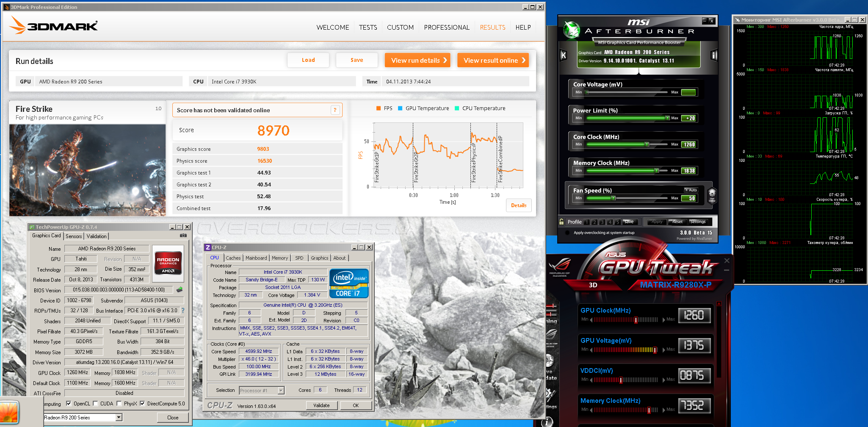Click the MSI Afterburner jet logo icon
This screenshot has width=868, height=427.
(571, 30)
